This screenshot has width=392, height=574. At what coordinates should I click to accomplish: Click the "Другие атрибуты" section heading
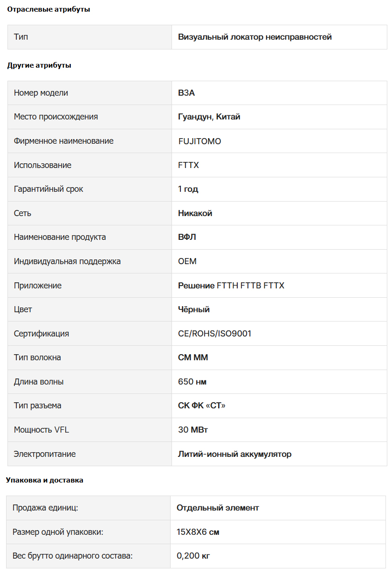pos(39,65)
